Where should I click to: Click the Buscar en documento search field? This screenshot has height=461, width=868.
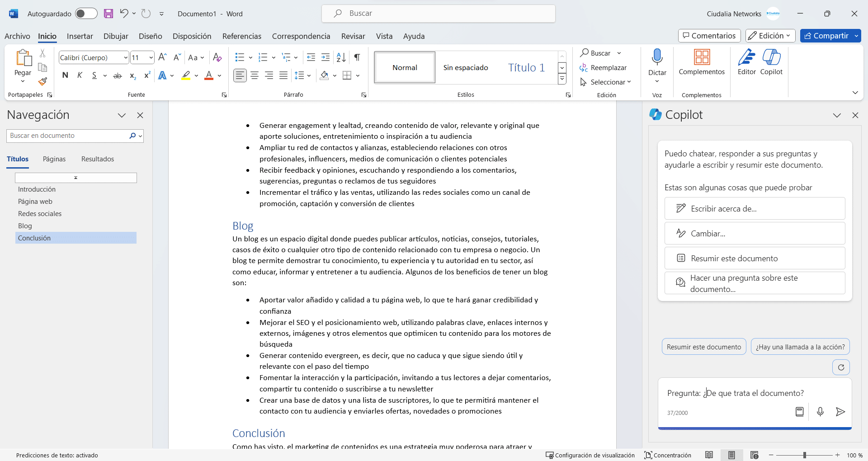(68, 136)
